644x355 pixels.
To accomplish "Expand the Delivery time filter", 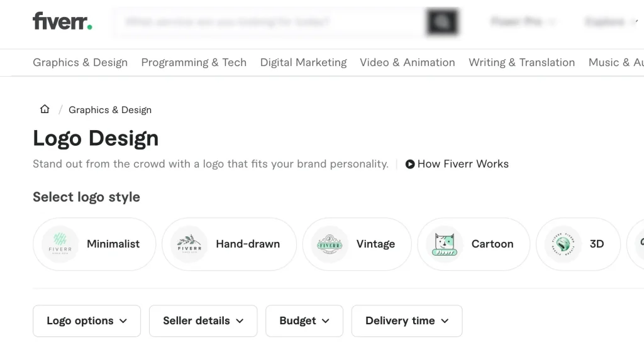I will tap(407, 320).
